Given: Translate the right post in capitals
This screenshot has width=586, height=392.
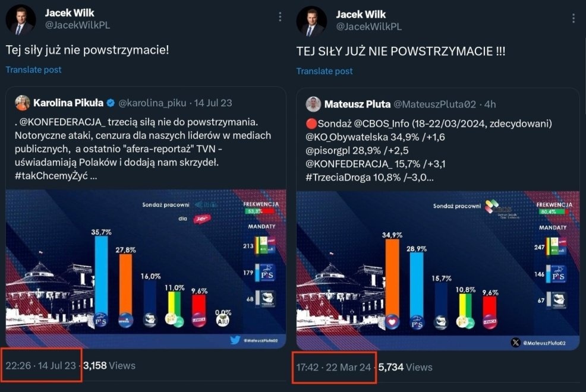Looking at the screenshot, I should click(x=324, y=71).
